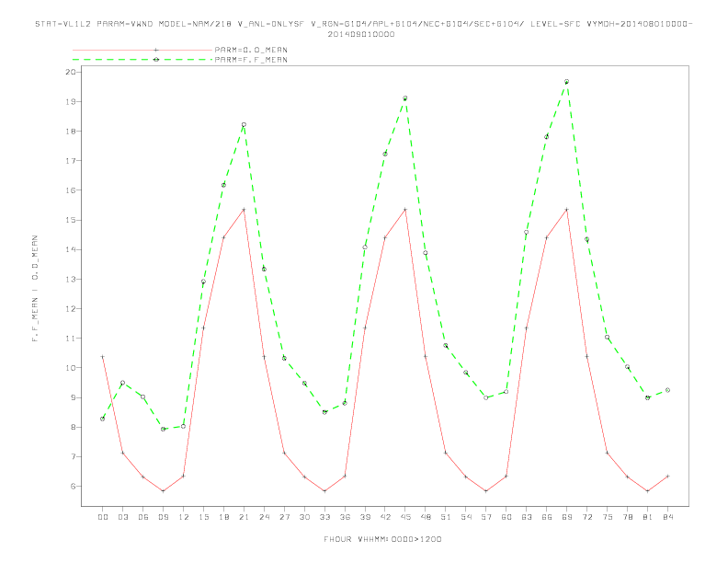
Task: Click y-axis tick label 17
Action: coord(71,161)
